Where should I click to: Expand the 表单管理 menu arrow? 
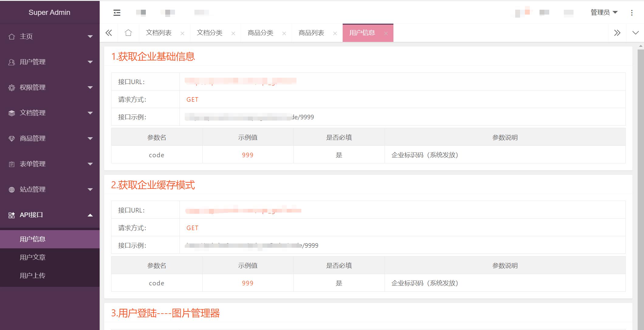click(x=90, y=164)
